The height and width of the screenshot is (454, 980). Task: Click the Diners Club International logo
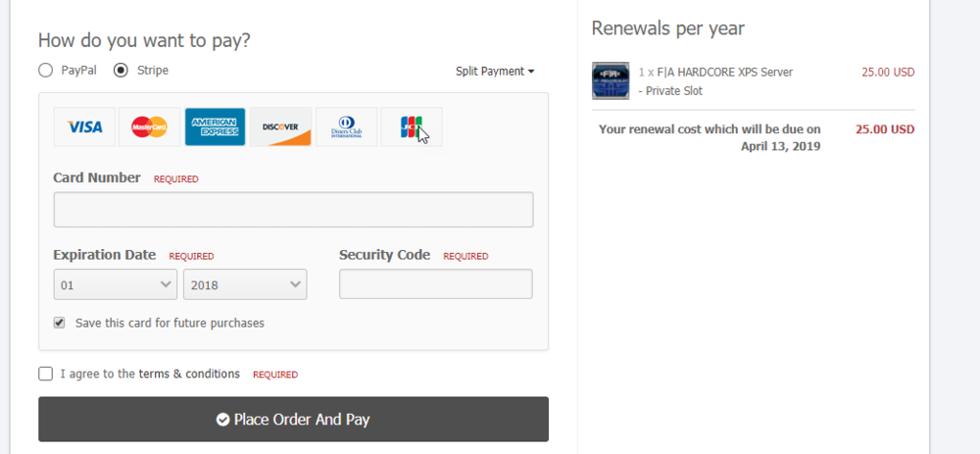[x=346, y=126]
